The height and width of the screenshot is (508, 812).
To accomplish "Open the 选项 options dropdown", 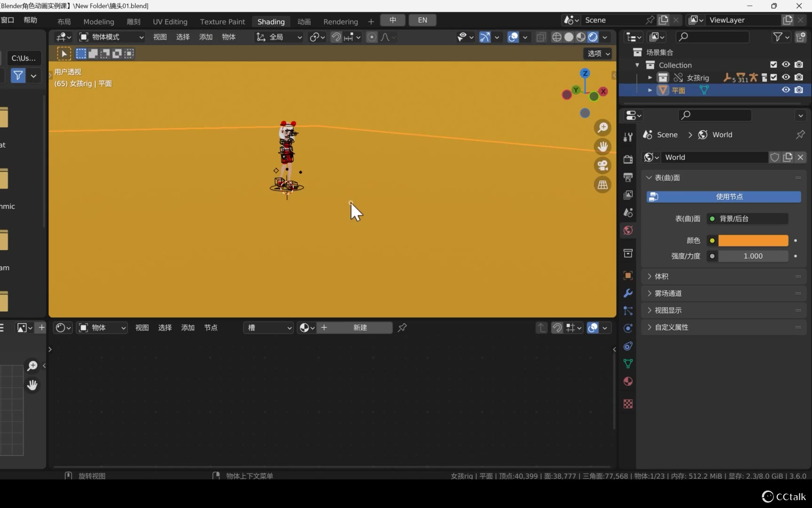I will 598,54.
